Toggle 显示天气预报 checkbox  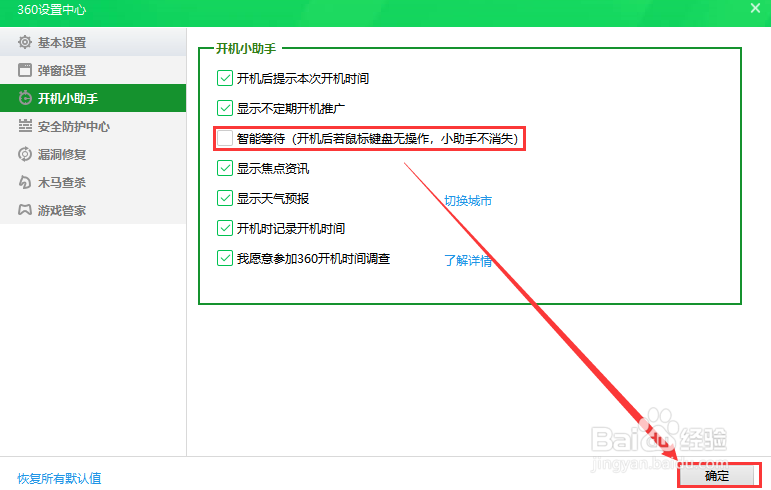point(225,198)
